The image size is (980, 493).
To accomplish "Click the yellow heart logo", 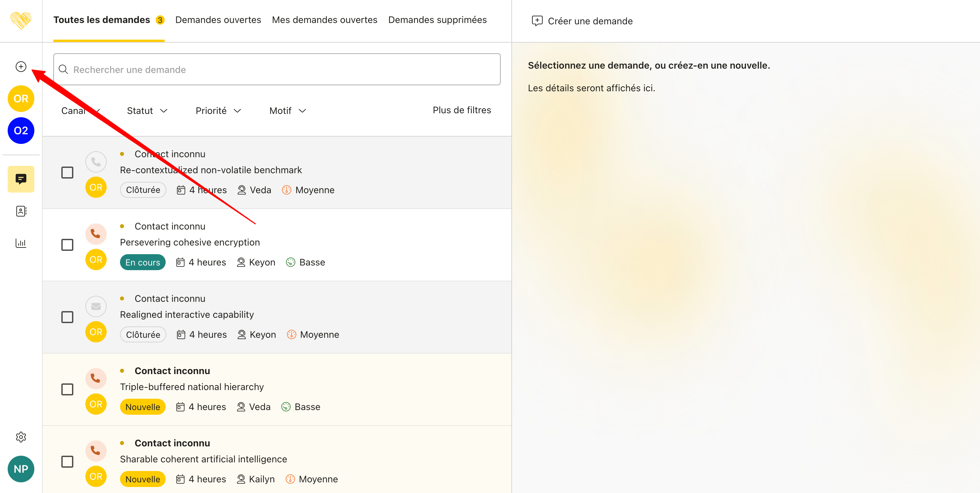I will coord(21,21).
